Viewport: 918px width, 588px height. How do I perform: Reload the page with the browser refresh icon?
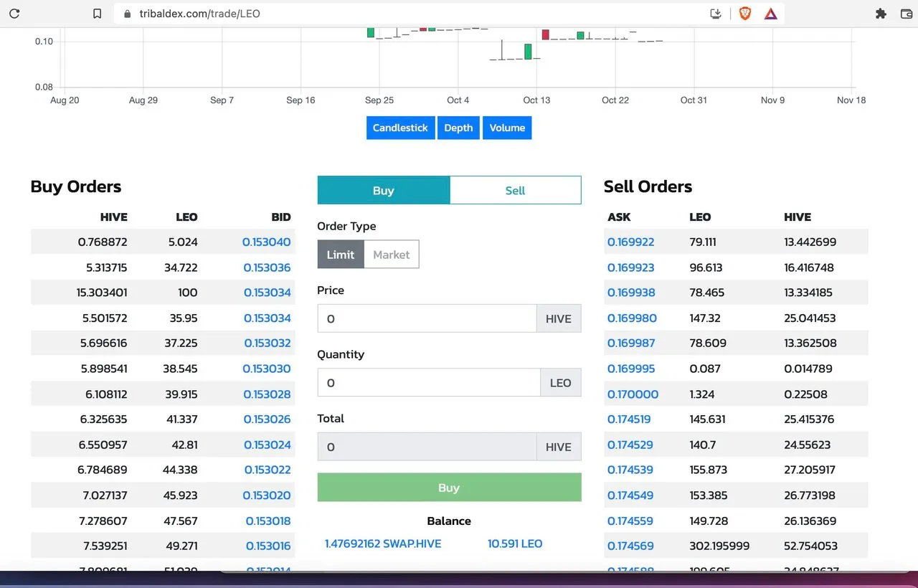coord(14,14)
